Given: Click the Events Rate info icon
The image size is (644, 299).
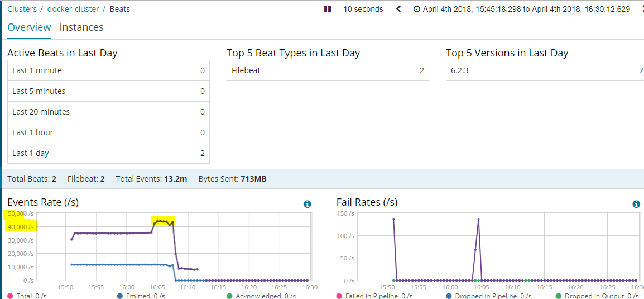Looking at the screenshot, I should (307, 204).
